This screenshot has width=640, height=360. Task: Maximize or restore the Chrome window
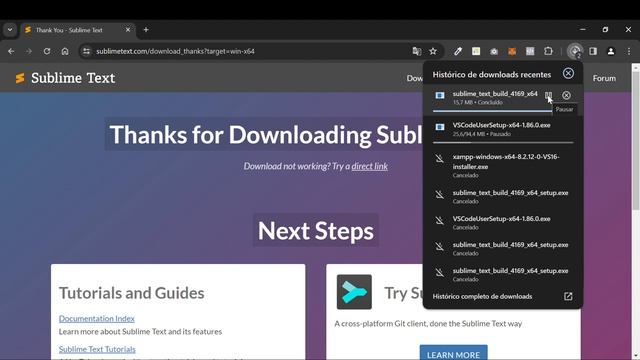(x=605, y=30)
